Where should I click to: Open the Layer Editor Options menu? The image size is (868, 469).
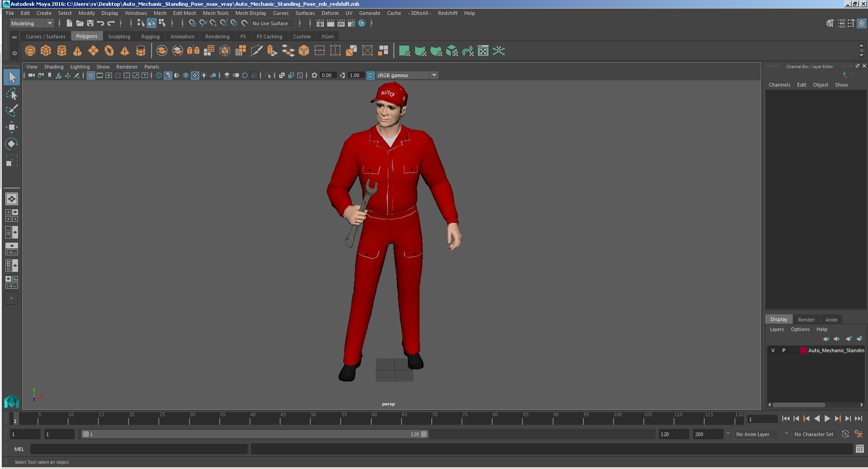800,329
